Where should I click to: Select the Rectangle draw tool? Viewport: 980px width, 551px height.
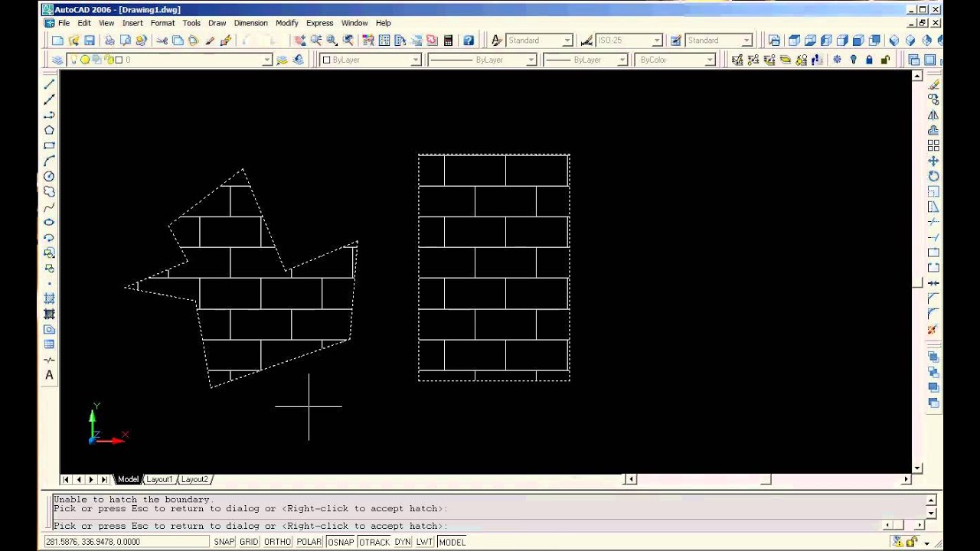49,145
